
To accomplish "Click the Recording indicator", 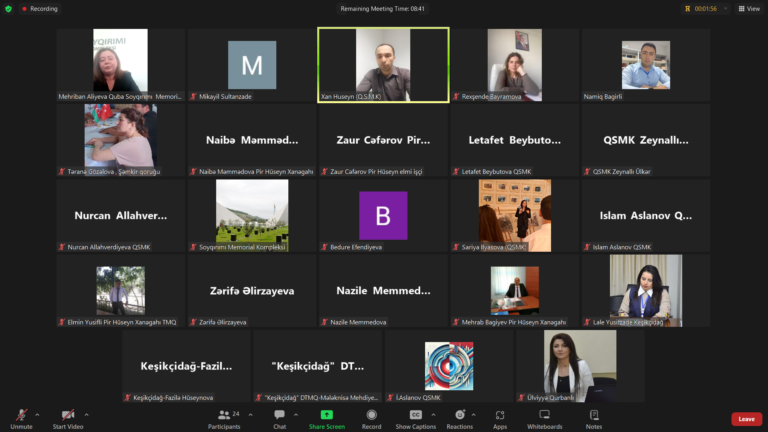I will coord(40,9).
